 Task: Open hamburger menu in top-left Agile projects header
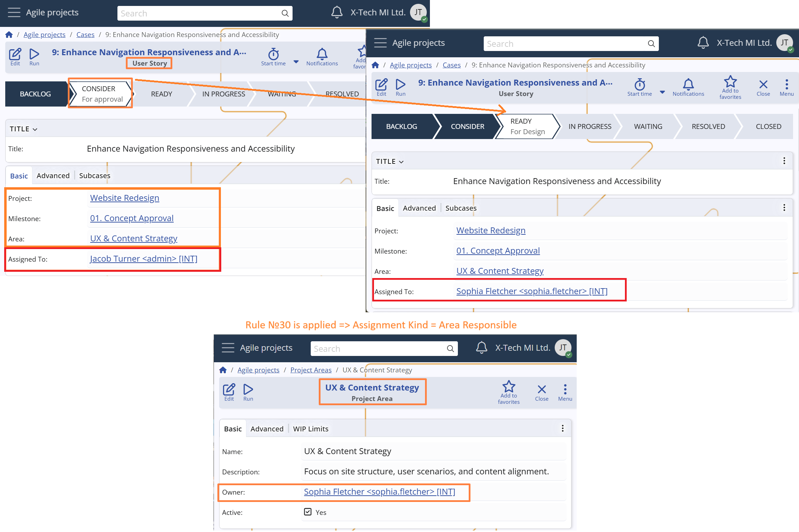click(x=14, y=13)
